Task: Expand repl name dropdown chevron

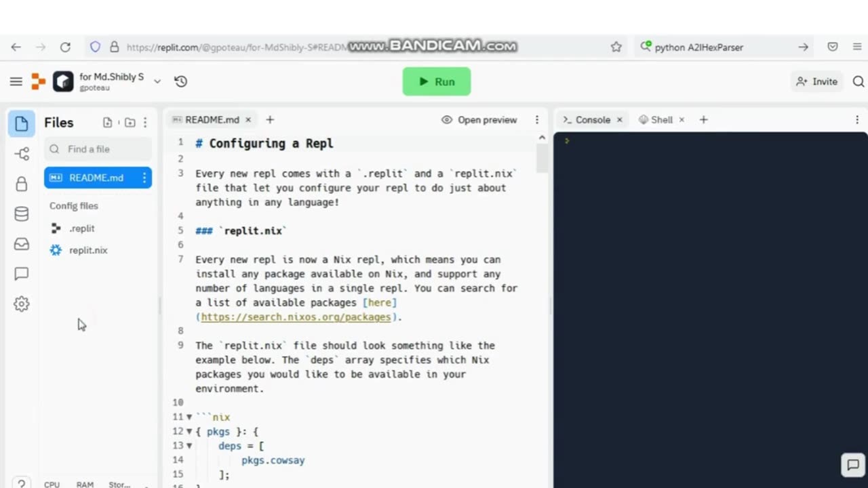Action: coord(157,81)
